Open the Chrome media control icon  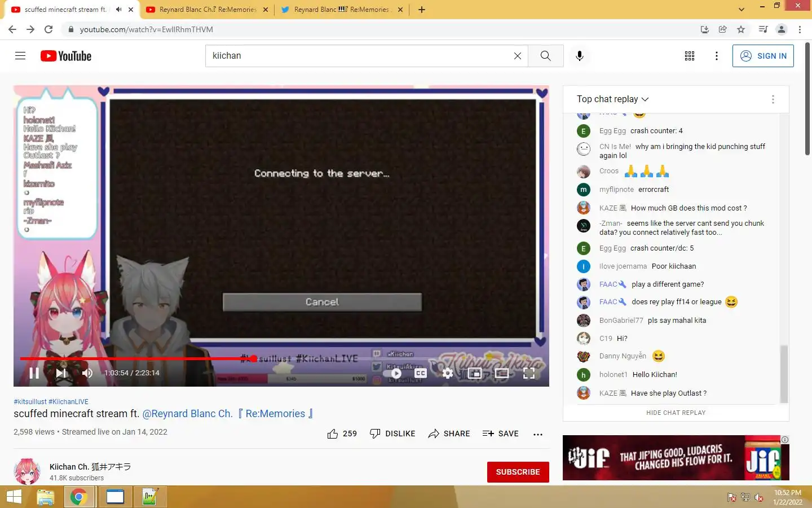coord(763,29)
